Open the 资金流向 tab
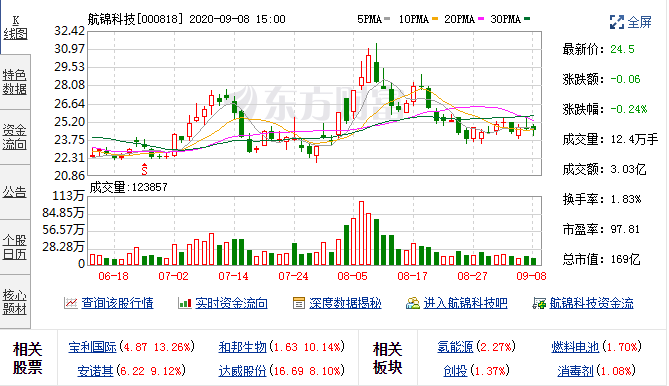Image resolution: width=669 pixels, height=386 pixels. tap(15, 137)
